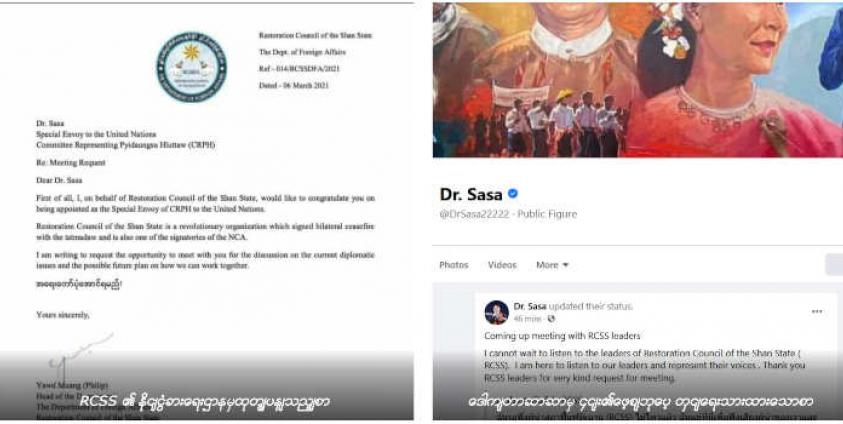Screen dimensions: 843x424
Task: Click the Dr. Sasa page title
Action: coord(471,194)
